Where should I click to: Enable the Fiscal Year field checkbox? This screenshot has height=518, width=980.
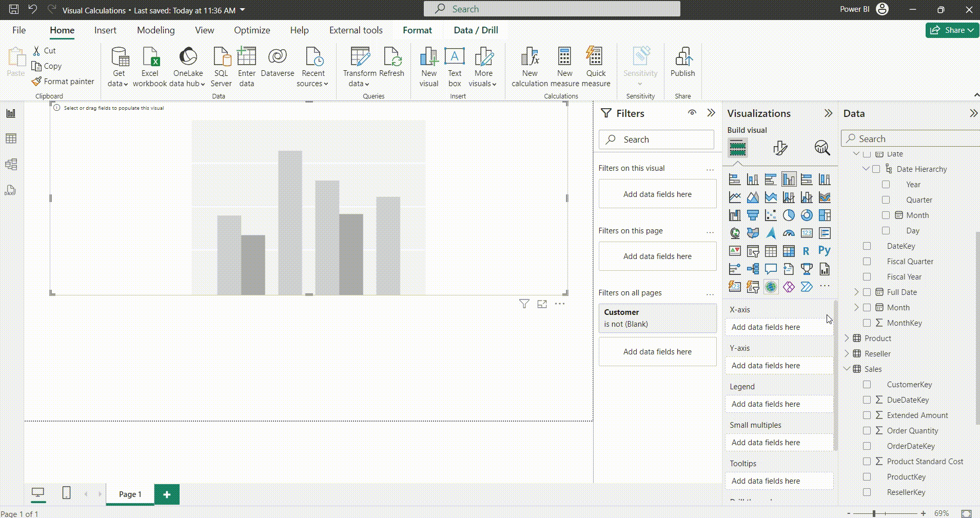click(x=867, y=277)
